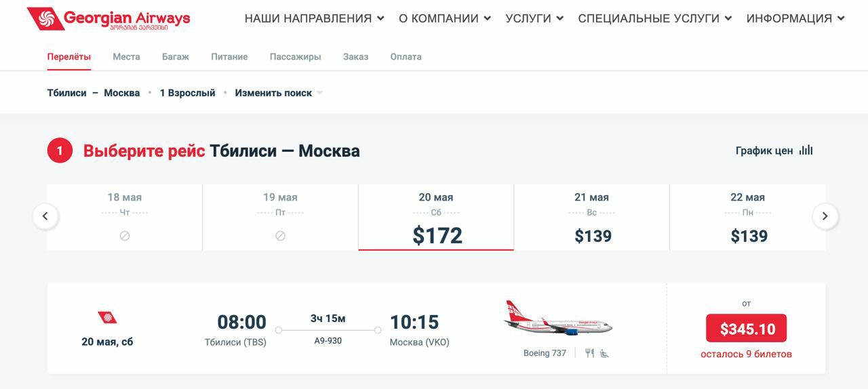Open the price chart bar icon
The height and width of the screenshot is (389, 868).
[806, 150]
